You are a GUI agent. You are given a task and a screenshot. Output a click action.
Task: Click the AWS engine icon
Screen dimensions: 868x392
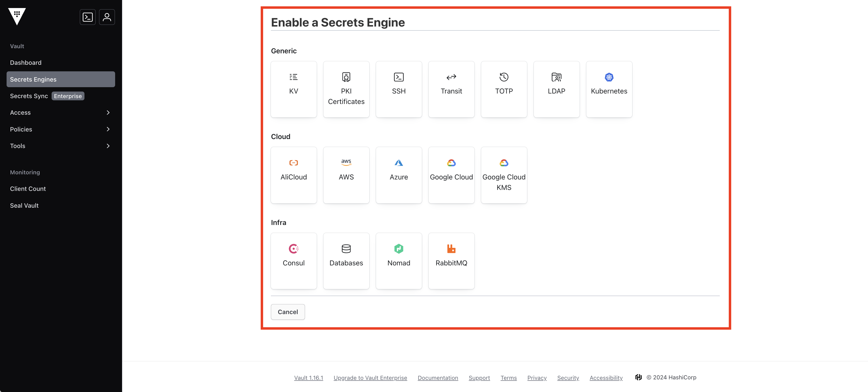(x=346, y=162)
